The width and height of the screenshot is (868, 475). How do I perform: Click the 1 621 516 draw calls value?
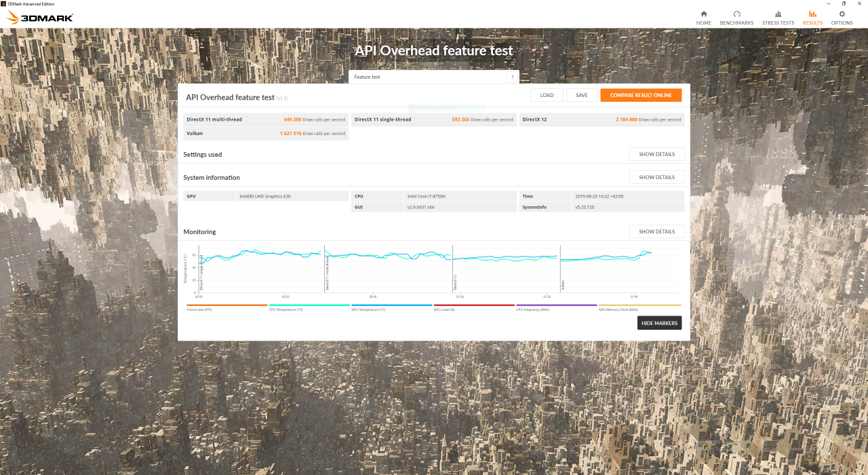point(291,134)
